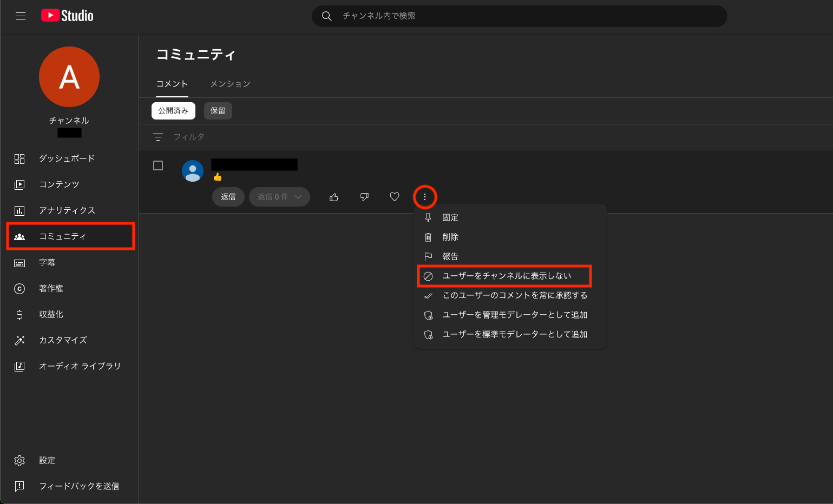Image resolution: width=833 pixels, height=504 pixels.
Task: Open オーディオ ライブラリ label in sidebar
Action: [x=80, y=366]
